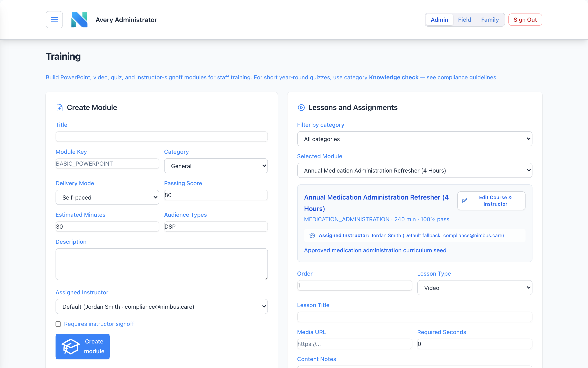Click 'MEDICATION_ADMINISTRATION · 240 min · 100% pass' text
Image resolution: width=588 pixels, height=368 pixels.
click(376, 219)
